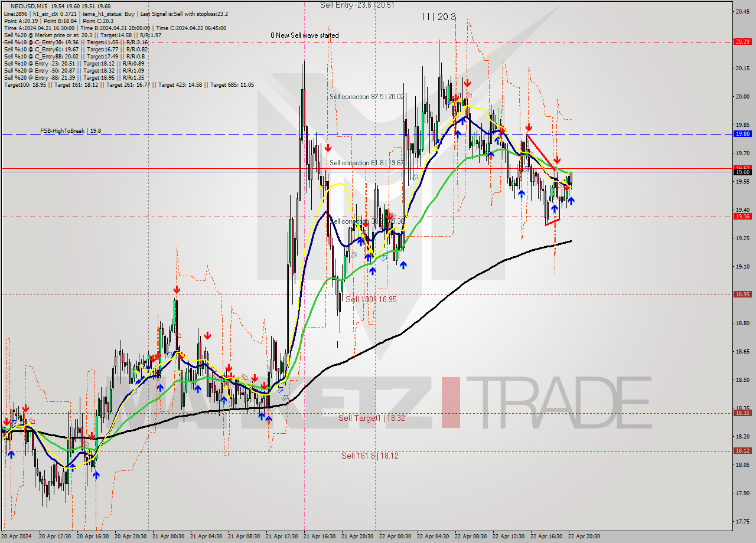Click the 17.90 price axis value
Screen dimensions: 756x543
(742, 493)
